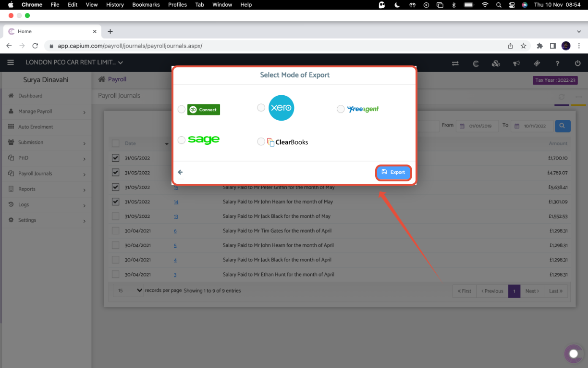588x368 pixels.
Task: Click the Tax Year 2022-23 badge
Action: click(x=555, y=80)
